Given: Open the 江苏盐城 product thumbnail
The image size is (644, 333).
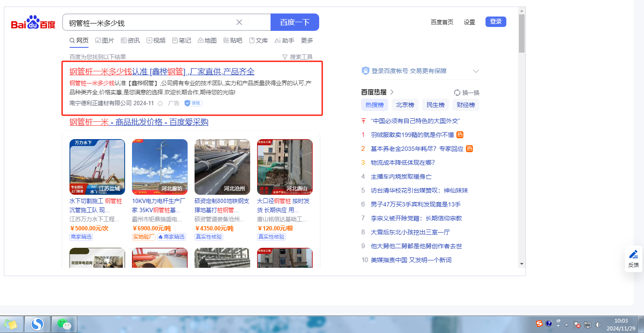Looking at the screenshot, I should click(97, 167).
